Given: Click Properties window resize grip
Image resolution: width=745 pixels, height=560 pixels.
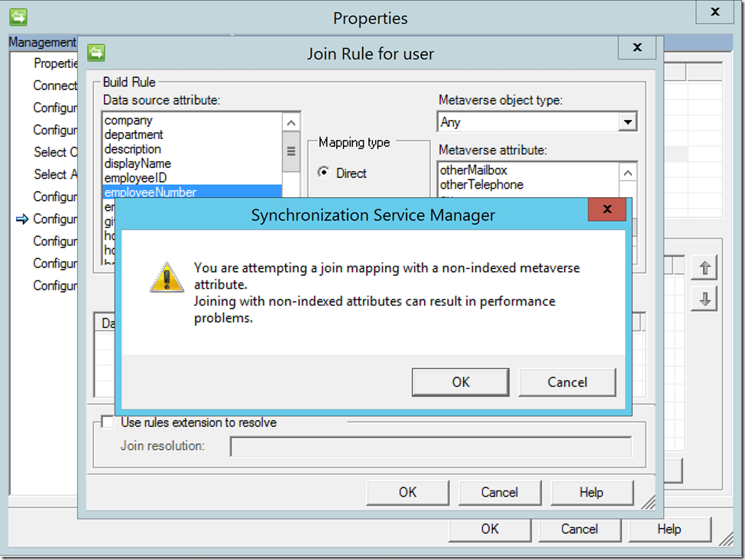Looking at the screenshot, I should tap(727, 539).
